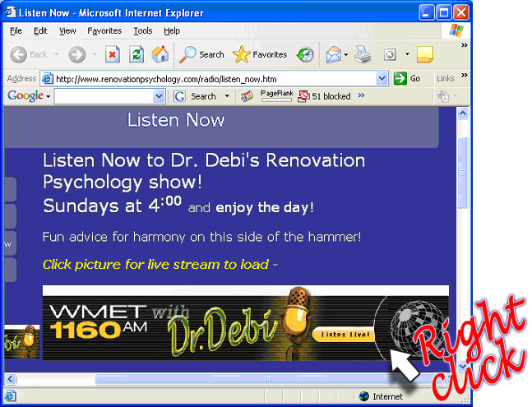Refresh the page with the Refresh icon
This screenshot has height=407, width=532.
136,54
